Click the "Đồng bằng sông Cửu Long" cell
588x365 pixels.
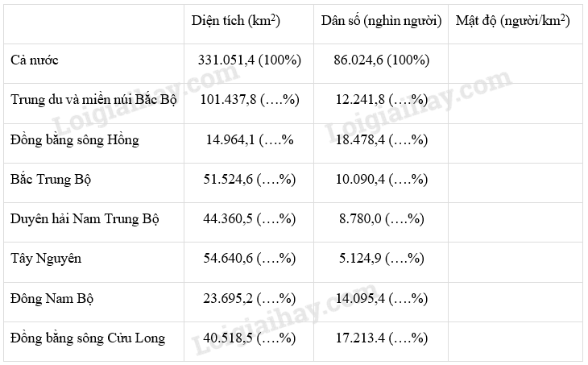pyautogui.click(x=88, y=338)
